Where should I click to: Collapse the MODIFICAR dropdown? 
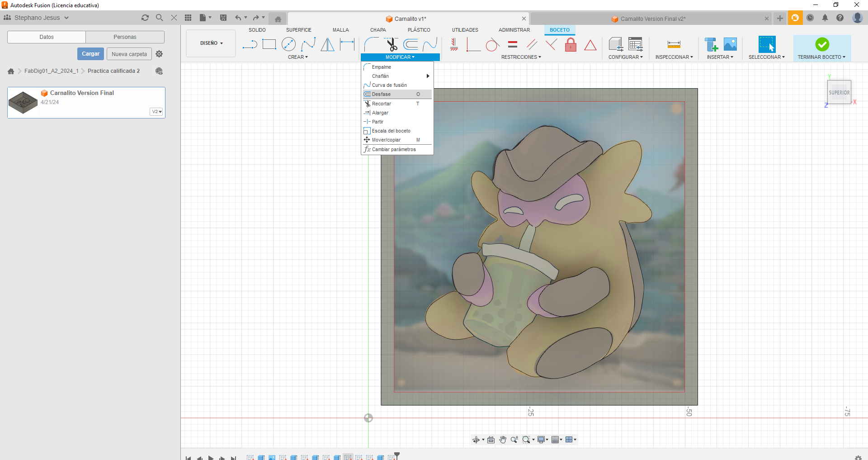(x=400, y=57)
